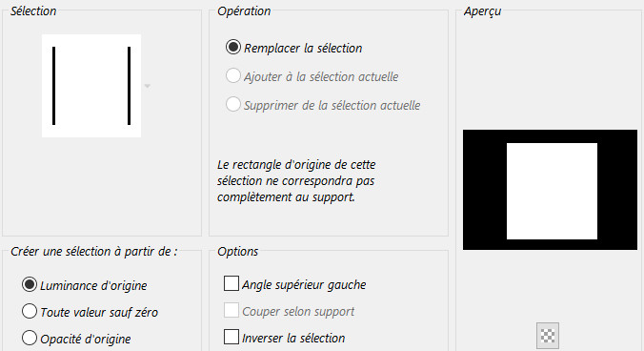Choose Ajouter à la sélection actuelle
This screenshot has height=351, width=644.
[x=232, y=76]
